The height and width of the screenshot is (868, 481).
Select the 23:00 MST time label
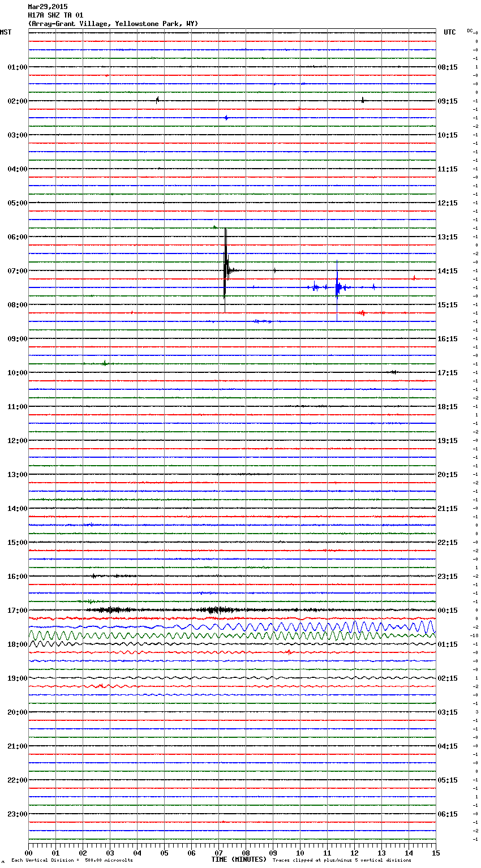(x=17, y=814)
